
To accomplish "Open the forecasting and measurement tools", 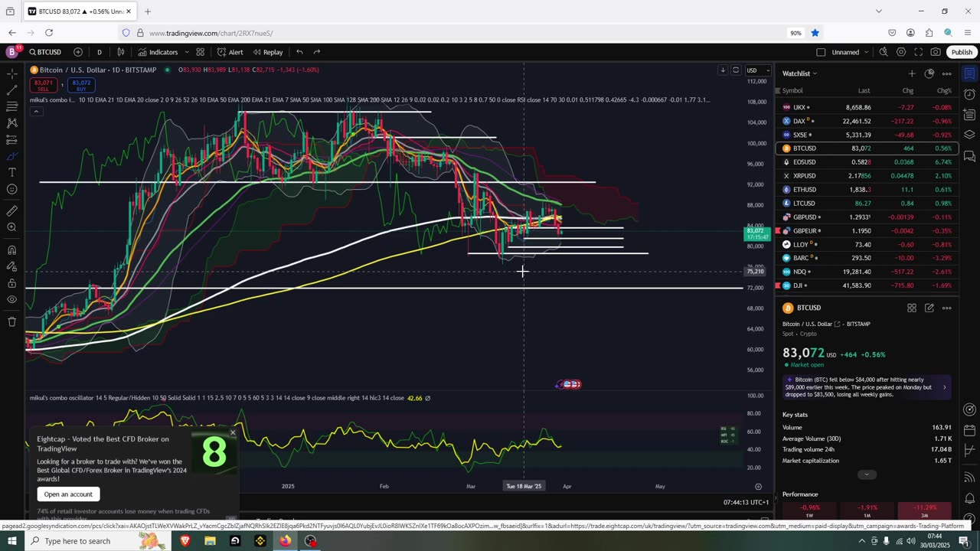I will (11, 140).
